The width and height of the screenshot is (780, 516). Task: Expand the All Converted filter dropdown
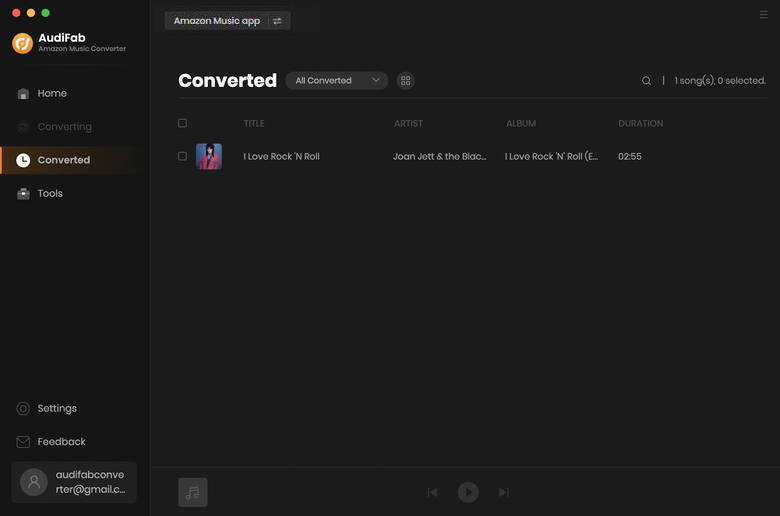(x=337, y=81)
